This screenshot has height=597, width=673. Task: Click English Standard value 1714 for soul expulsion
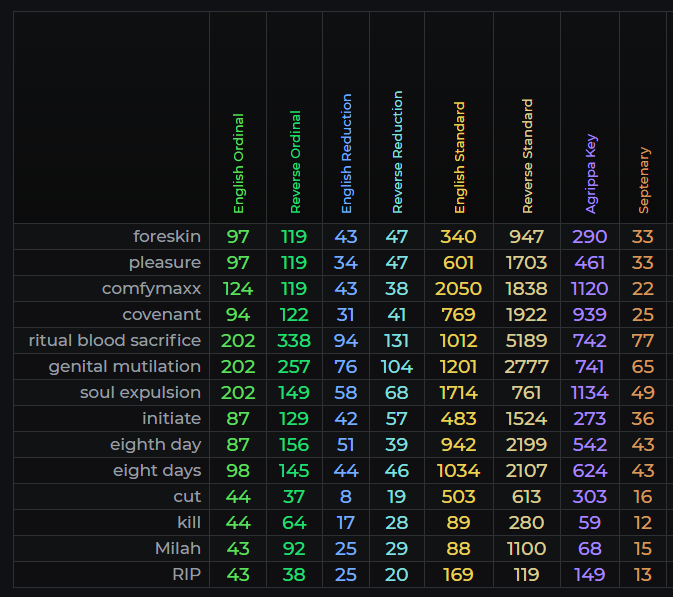coord(458,393)
